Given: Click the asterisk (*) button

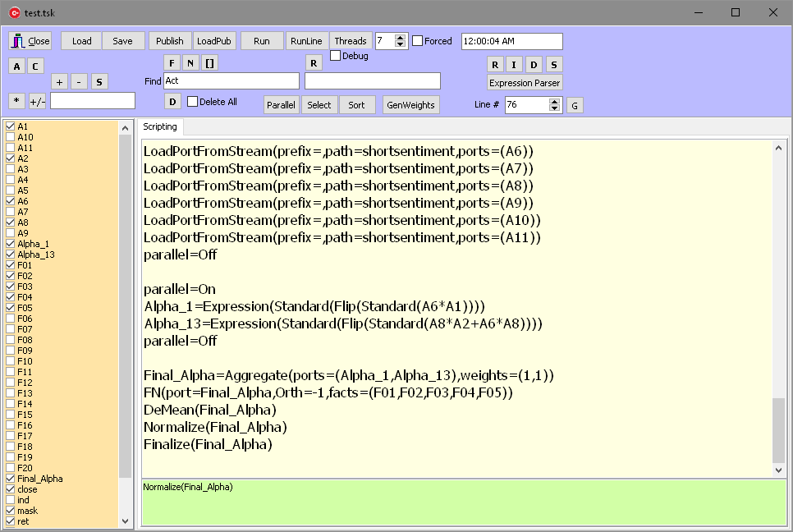Looking at the screenshot, I should 16,101.
